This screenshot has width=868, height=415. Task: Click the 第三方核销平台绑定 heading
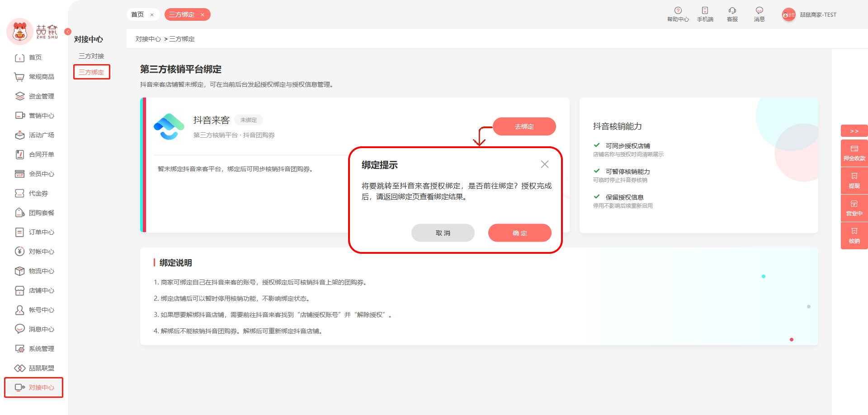(x=181, y=70)
